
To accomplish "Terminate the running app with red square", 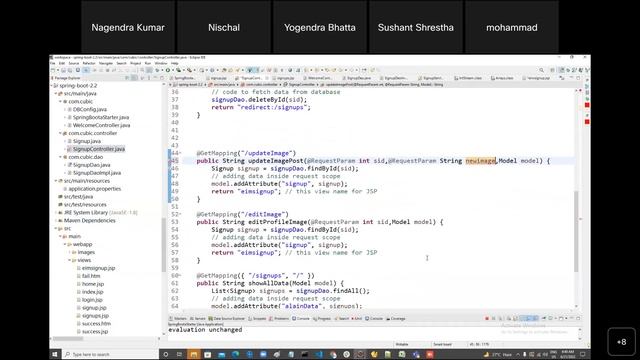I will pyautogui.click(x=487, y=318).
